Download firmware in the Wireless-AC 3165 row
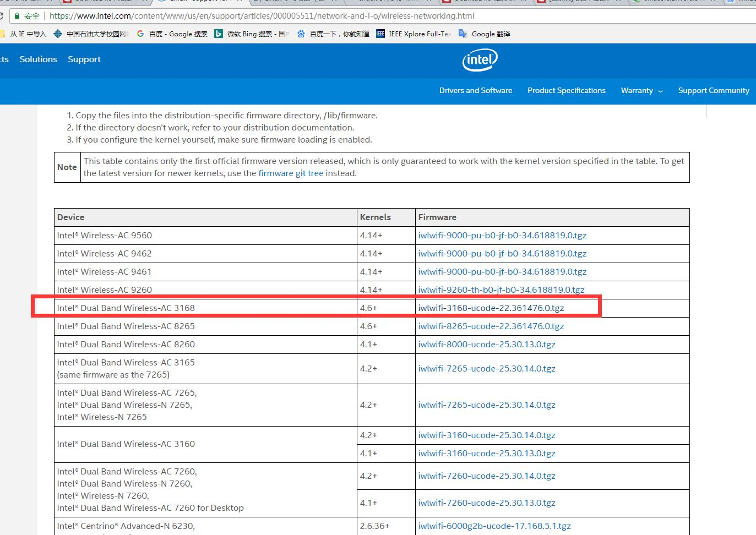Viewport: 756px width, 535px height. pyautogui.click(x=487, y=368)
